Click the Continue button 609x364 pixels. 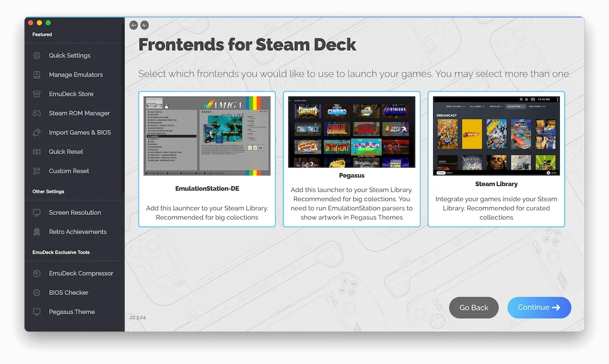pyautogui.click(x=539, y=308)
